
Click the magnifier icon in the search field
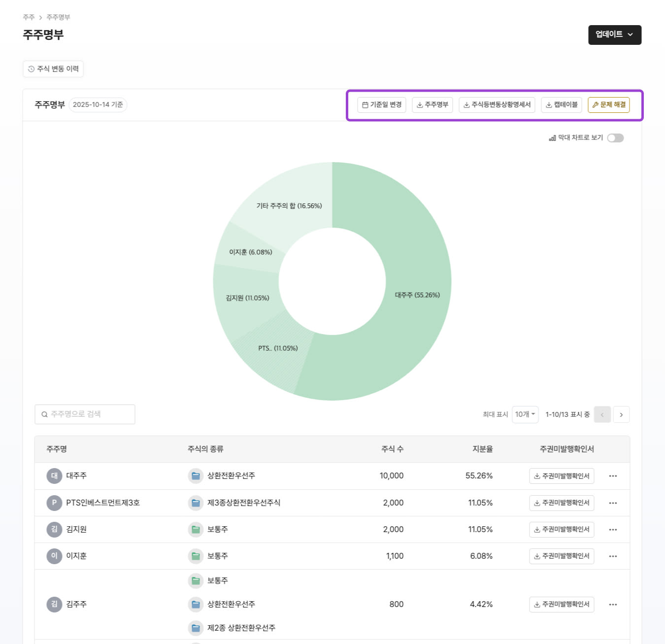coord(44,414)
